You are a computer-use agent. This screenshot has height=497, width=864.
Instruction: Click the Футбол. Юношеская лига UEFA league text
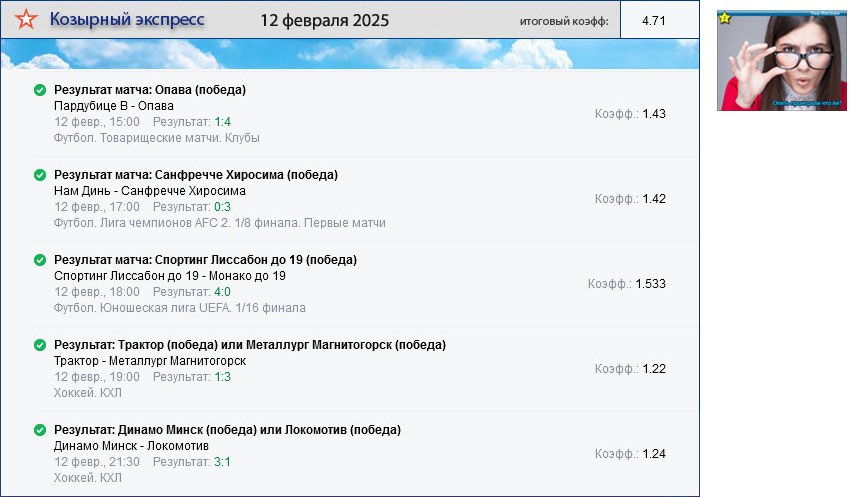coord(179,308)
